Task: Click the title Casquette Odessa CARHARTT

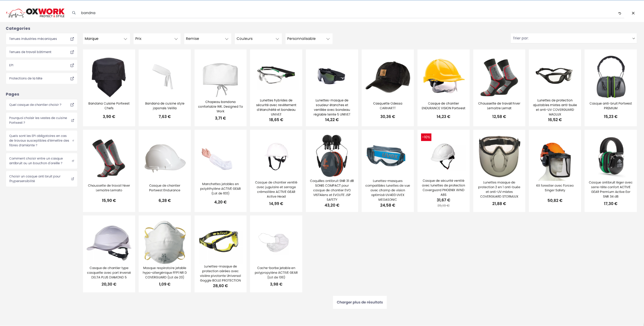Action: (x=388, y=106)
